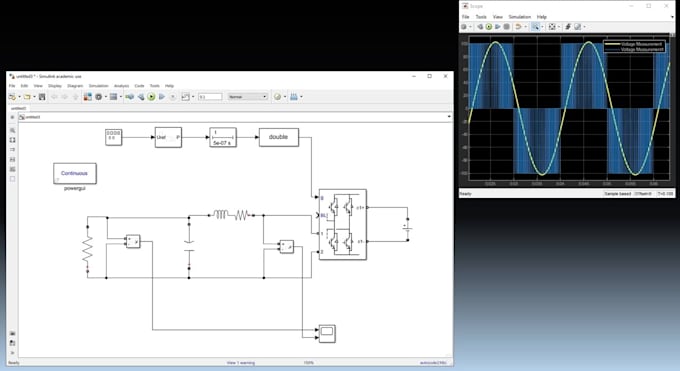The image size is (680, 371).
Task: Click Triggers icon in Scope toolbar
Action: pos(568,26)
